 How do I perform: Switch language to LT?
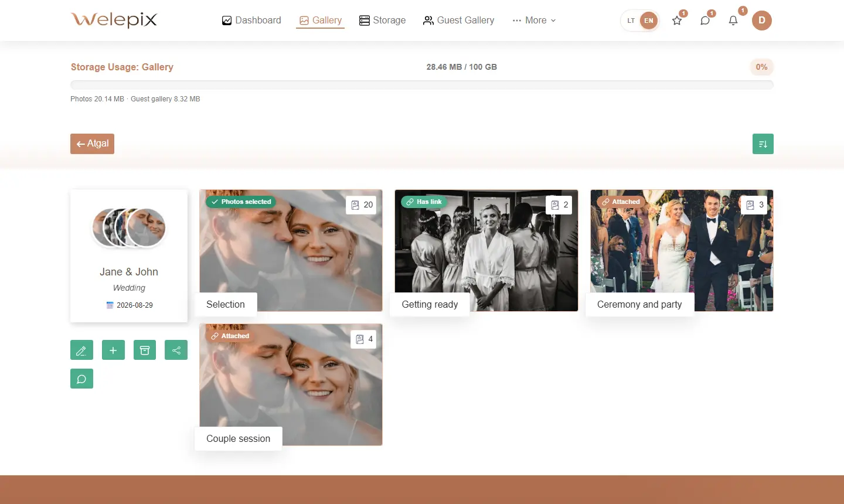click(x=631, y=21)
